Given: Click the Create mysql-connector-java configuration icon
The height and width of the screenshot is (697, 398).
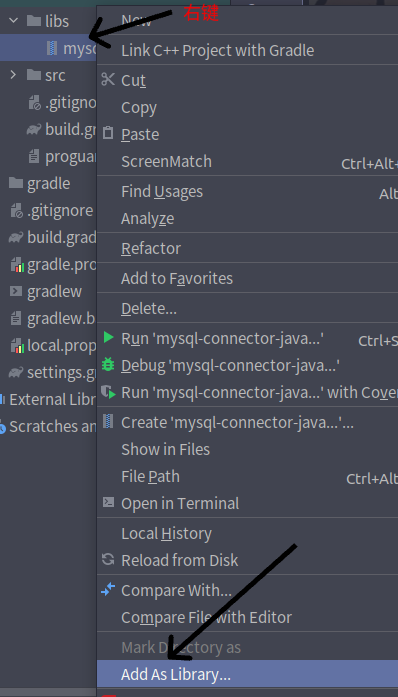Looking at the screenshot, I should (x=108, y=421).
